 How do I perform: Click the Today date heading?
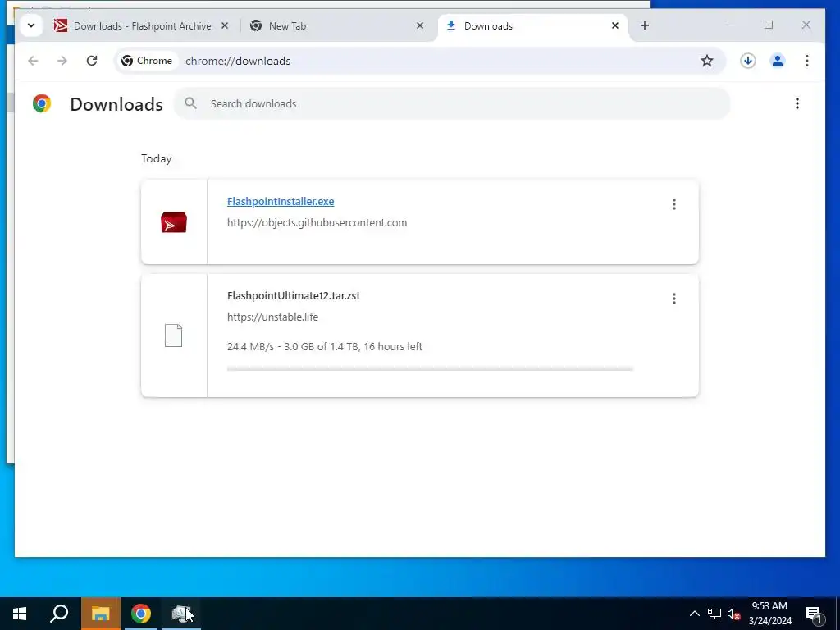coord(157,158)
